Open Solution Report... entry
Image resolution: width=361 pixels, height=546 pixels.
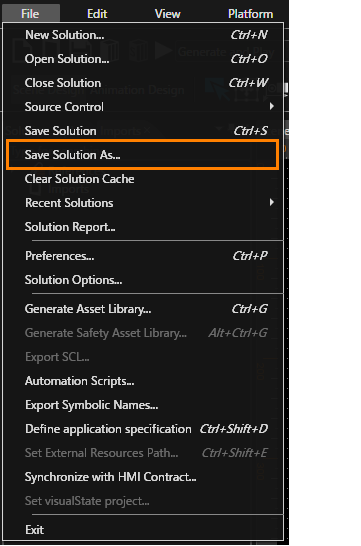click(x=143, y=227)
